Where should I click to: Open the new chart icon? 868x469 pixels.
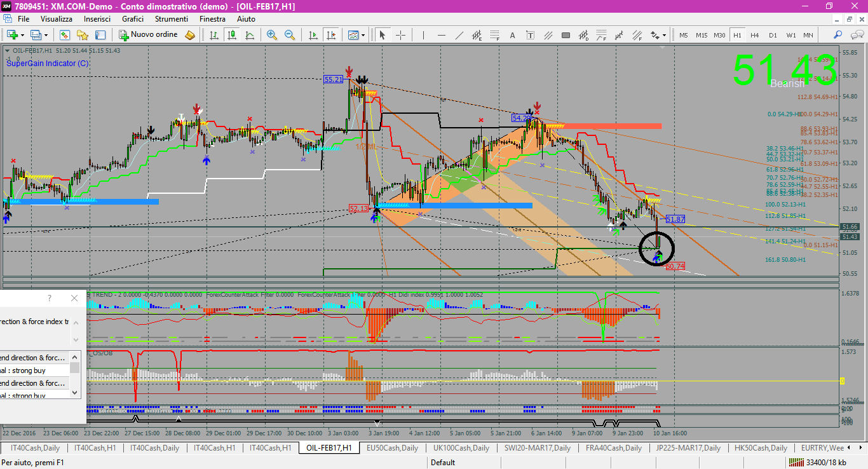click(x=12, y=35)
